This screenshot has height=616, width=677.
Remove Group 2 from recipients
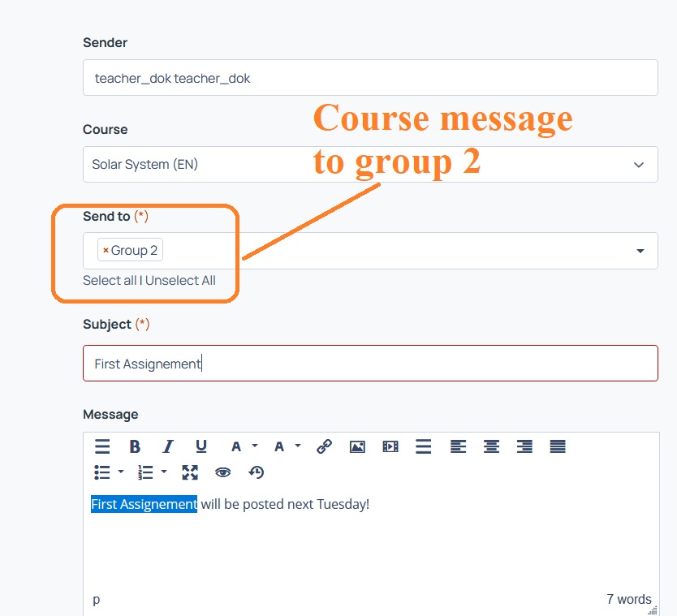(x=106, y=250)
